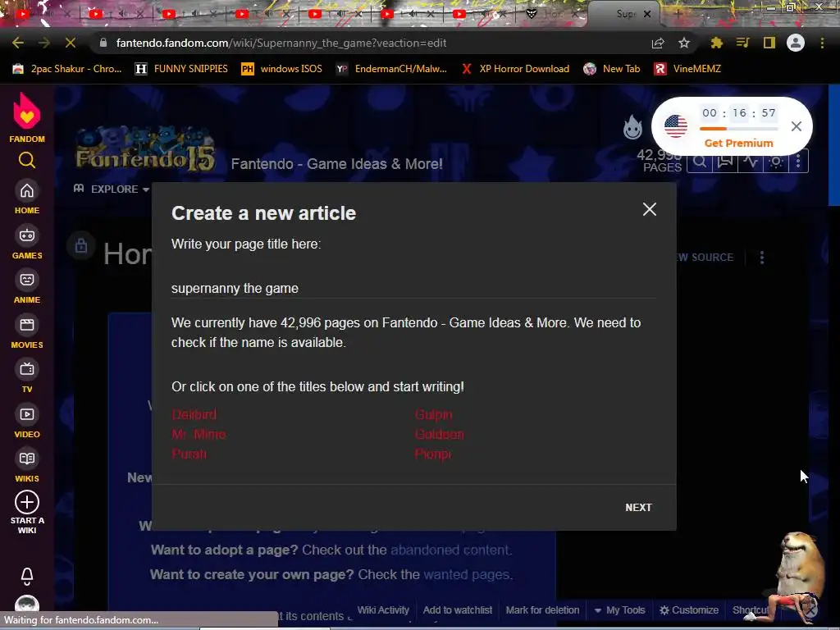The image size is (840, 630).
Task: Select the suggested title Plonpi
Action: click(433, 454)
